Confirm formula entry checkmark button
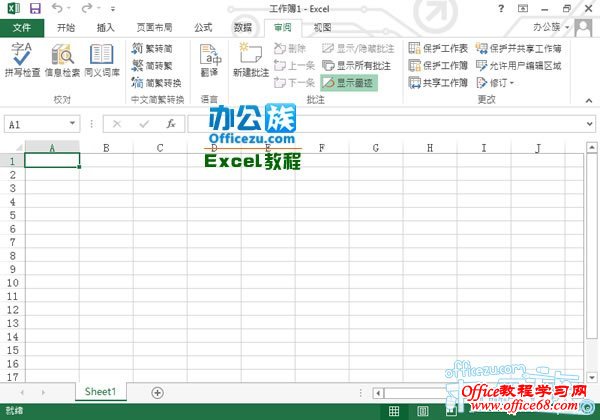 tap(144, 124)
